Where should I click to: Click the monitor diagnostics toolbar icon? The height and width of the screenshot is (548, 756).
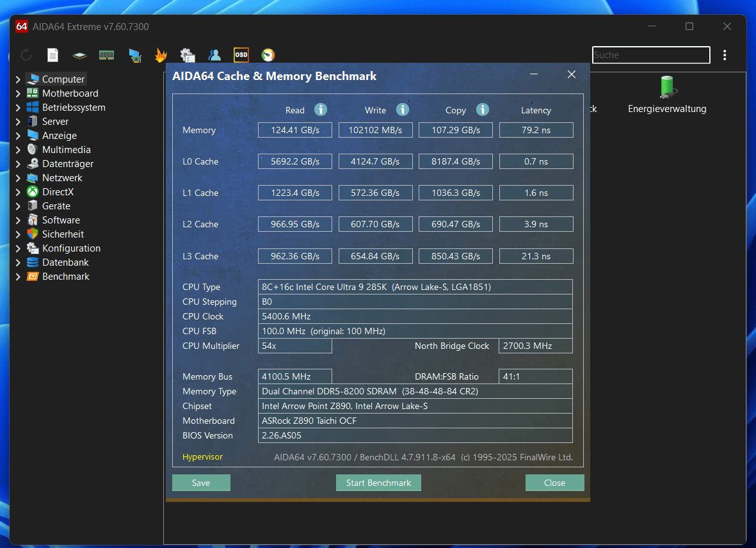pyautogui.click(x=135, y=56)
